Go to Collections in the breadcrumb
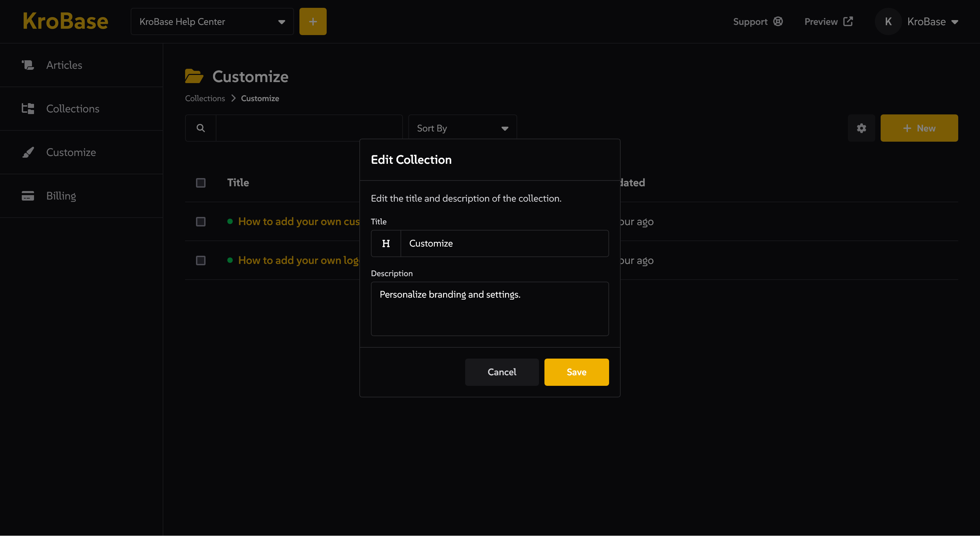The width and height of the screenshot is (980, 536). pyautogui.click(x=205, y=99)
